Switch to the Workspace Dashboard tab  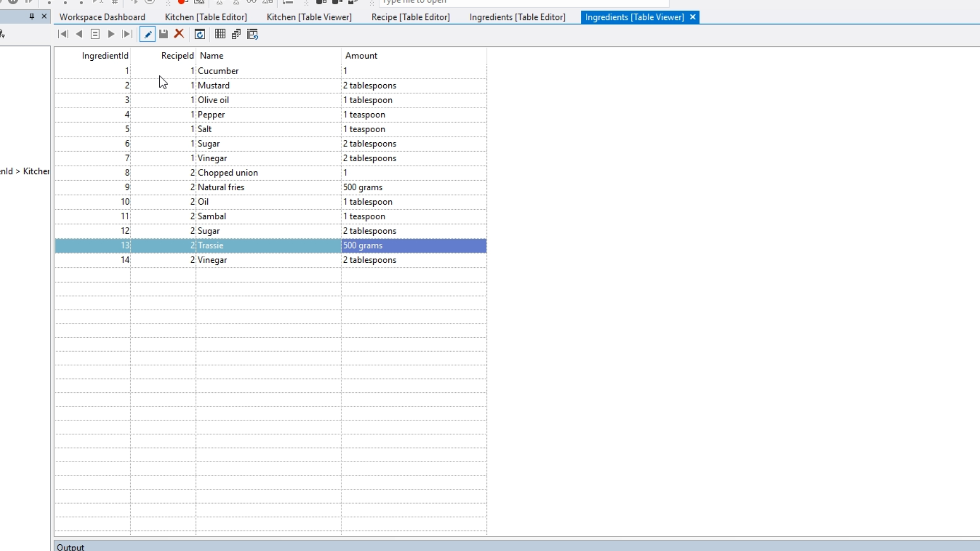pos(102,17)
